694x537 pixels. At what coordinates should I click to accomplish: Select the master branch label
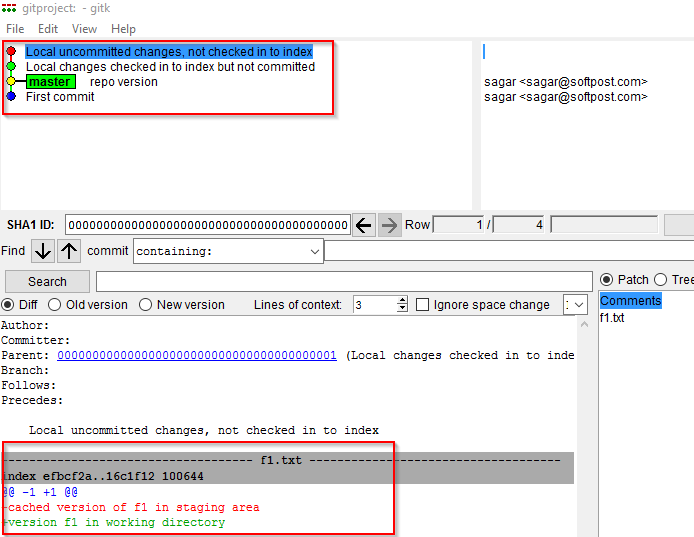click(50, 81)
